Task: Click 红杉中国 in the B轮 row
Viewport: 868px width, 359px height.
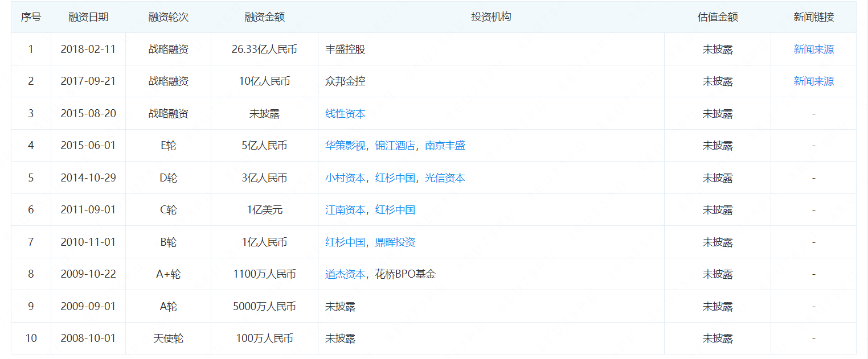Action: click(x=345, y=242)
